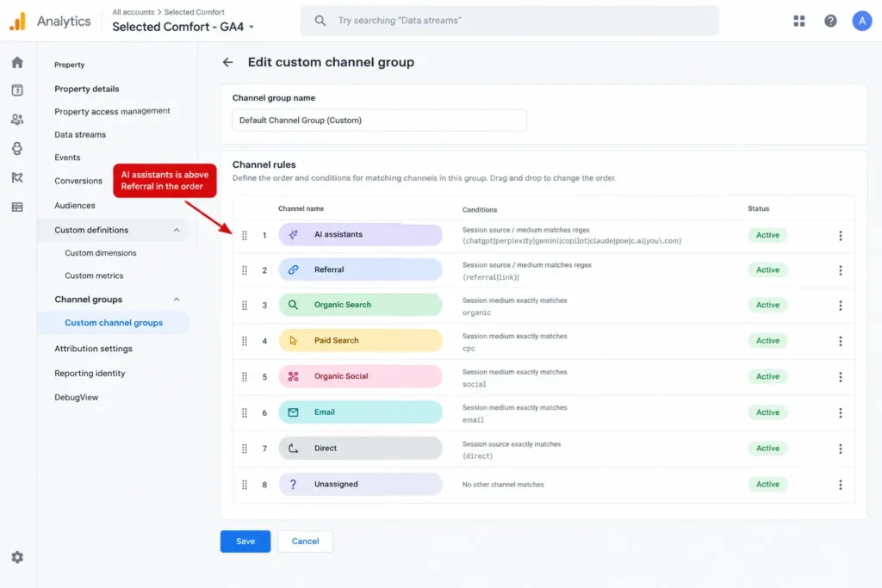Click Active status of AI assistants
This screenshot has height=588, width=882.
coord(767,235)
